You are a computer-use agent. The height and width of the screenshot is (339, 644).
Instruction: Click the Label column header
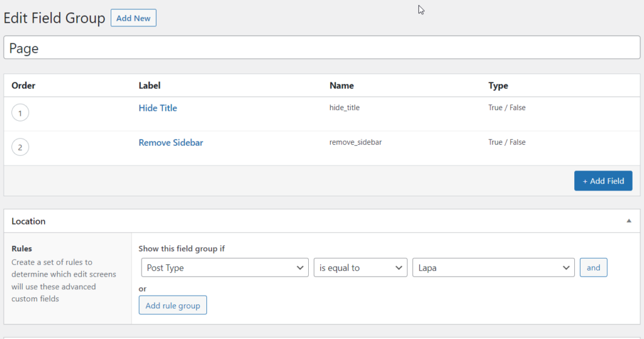pyautogui.click(x=150, y=86)
